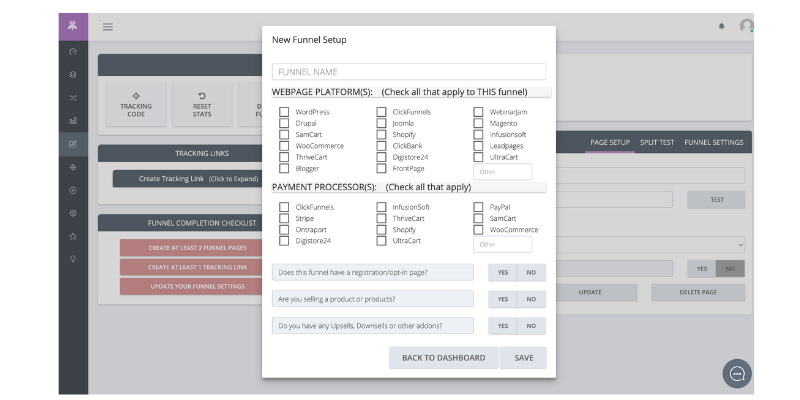Check the Ontraport checkbox
The height and width of the screenshot is (400, 800).
click(x=284, y=230)
